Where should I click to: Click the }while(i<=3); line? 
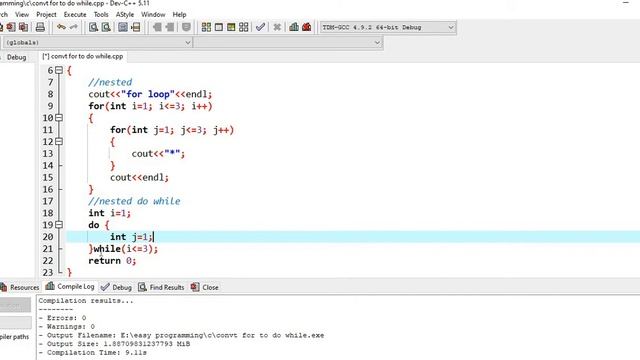123,249
